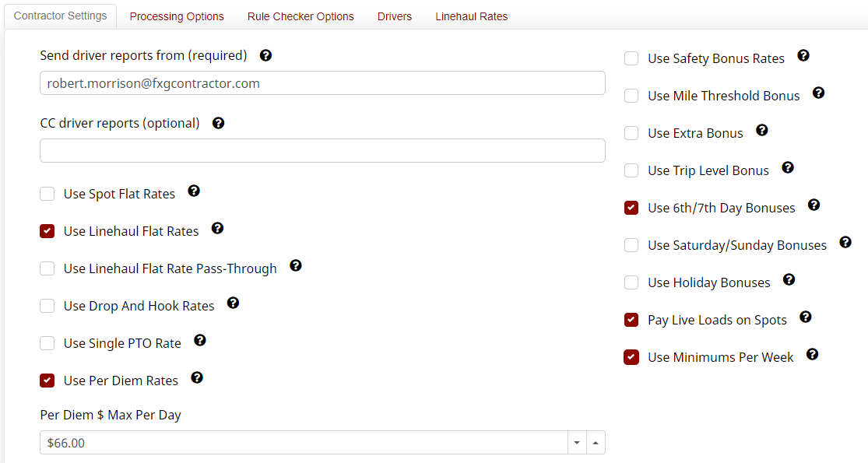The image size is (868, 463).
Task: Switch to Processing Options tab
Action: 177,16
